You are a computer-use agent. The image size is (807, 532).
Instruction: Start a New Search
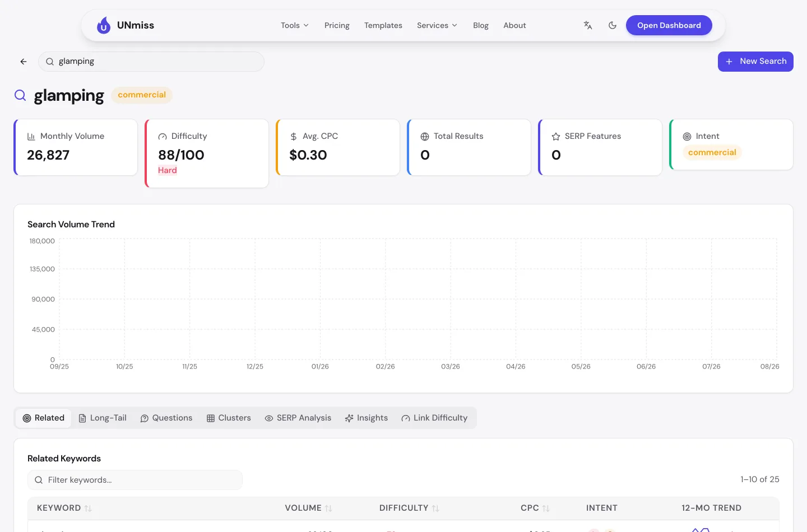coord(755,62)
